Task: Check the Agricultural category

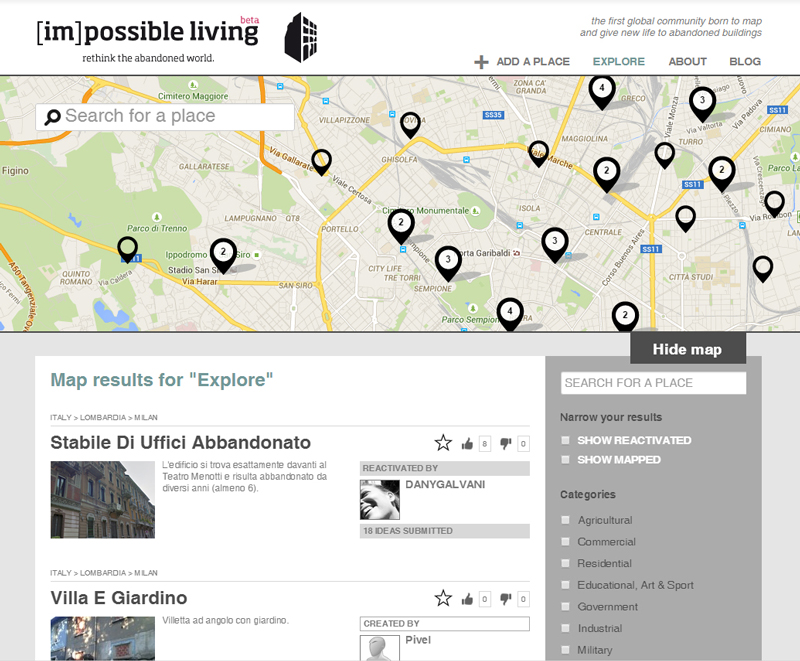Action: coord(565,520)
